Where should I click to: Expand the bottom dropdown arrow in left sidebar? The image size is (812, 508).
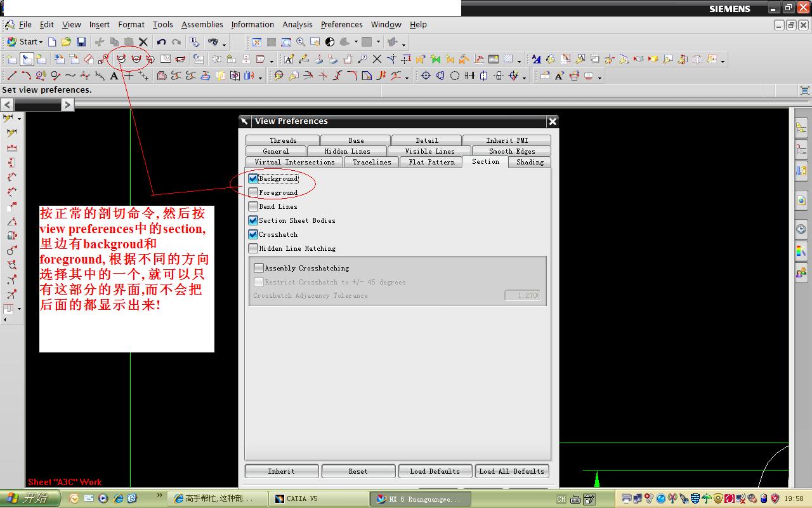tap(19, 309)
